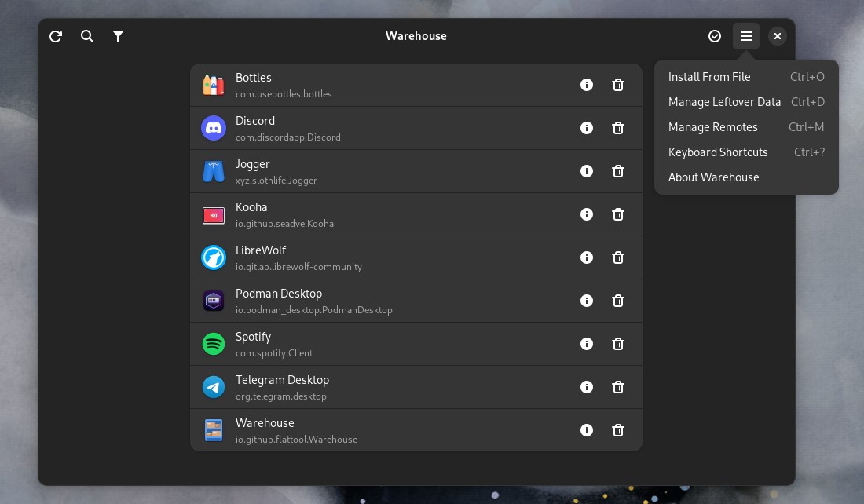The image size is (864, 504).
Task: Select the 'com.usebottles.bottles' text
Action: click(284, 94)
